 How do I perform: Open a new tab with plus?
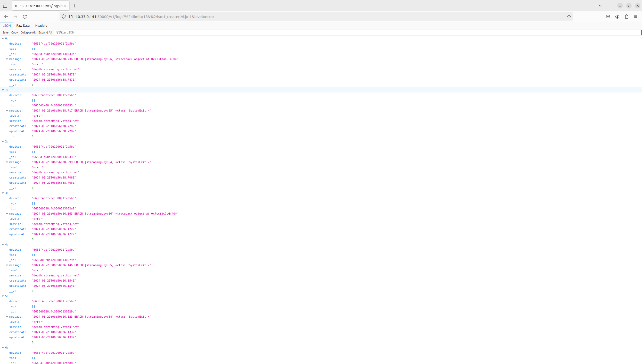[x=75, y=6]
